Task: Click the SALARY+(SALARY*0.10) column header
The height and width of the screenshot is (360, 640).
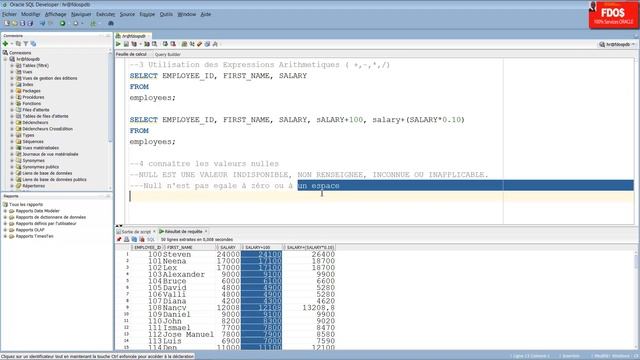Action: [310, 247]
